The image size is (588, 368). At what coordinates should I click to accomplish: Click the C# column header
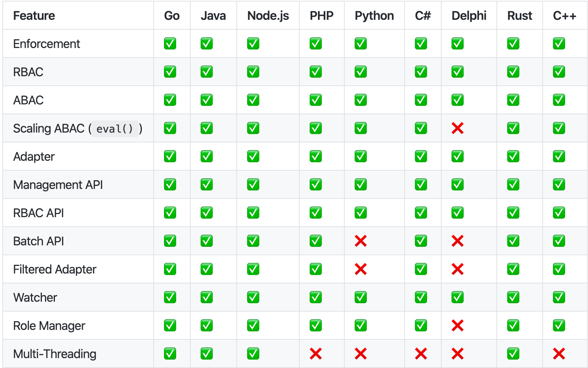tap(423, 16)
